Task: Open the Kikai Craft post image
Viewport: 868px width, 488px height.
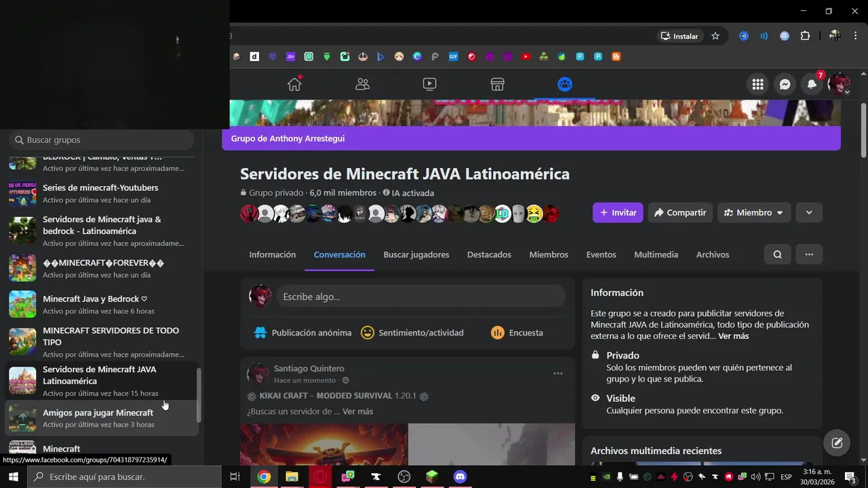Action: tap(407, 444)
